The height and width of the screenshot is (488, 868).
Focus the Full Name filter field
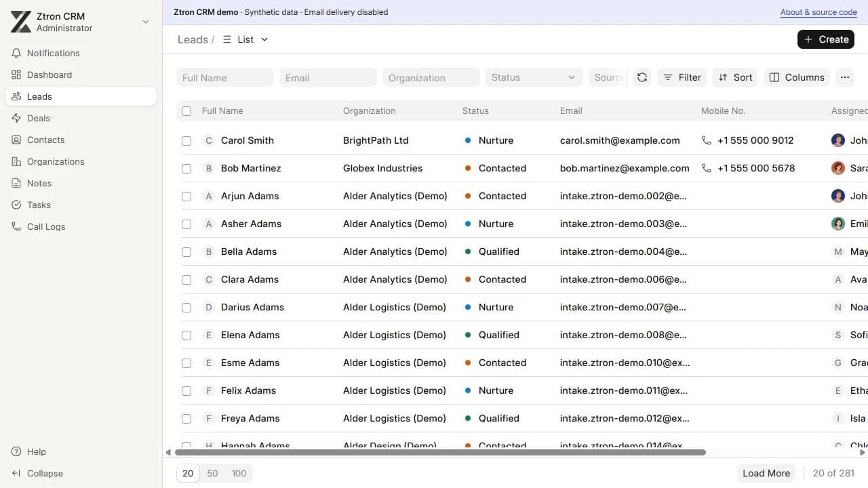[x=225, y=77]
